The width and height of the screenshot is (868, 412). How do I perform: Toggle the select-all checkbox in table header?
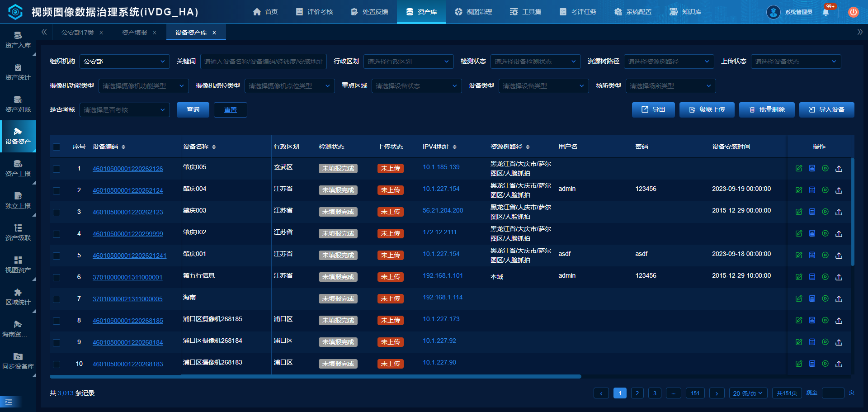[57, 147]
